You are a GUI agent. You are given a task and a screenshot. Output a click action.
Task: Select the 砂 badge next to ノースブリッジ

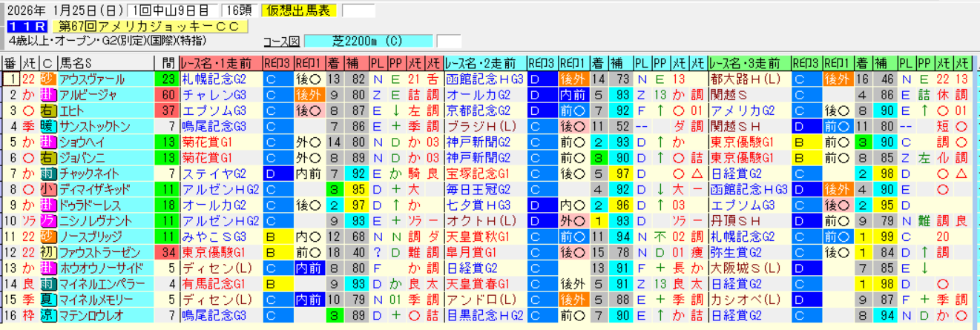click(47, 237)
